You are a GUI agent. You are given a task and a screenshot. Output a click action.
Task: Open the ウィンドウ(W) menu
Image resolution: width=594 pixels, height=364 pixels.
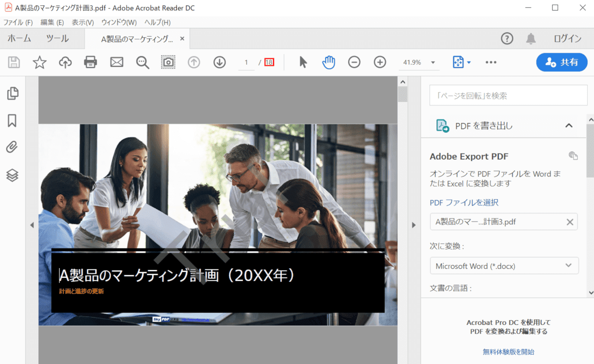tap(119, 22)
